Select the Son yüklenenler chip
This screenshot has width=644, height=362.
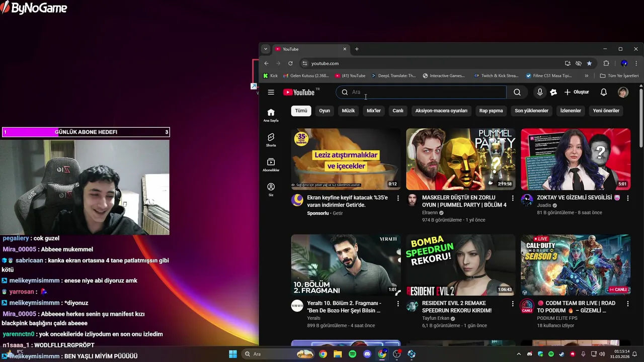[x=531, y=111]
